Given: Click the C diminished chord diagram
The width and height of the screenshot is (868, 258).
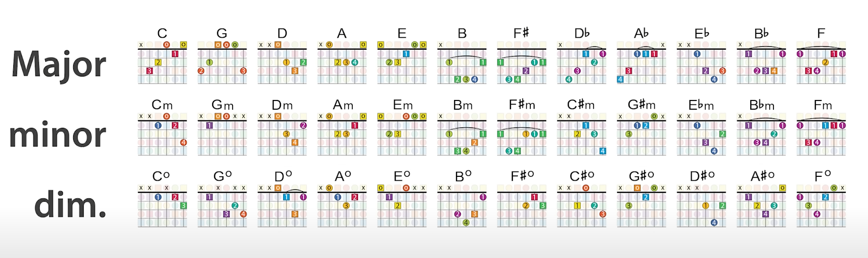Looking at the screenshot, I should [162, 206].
